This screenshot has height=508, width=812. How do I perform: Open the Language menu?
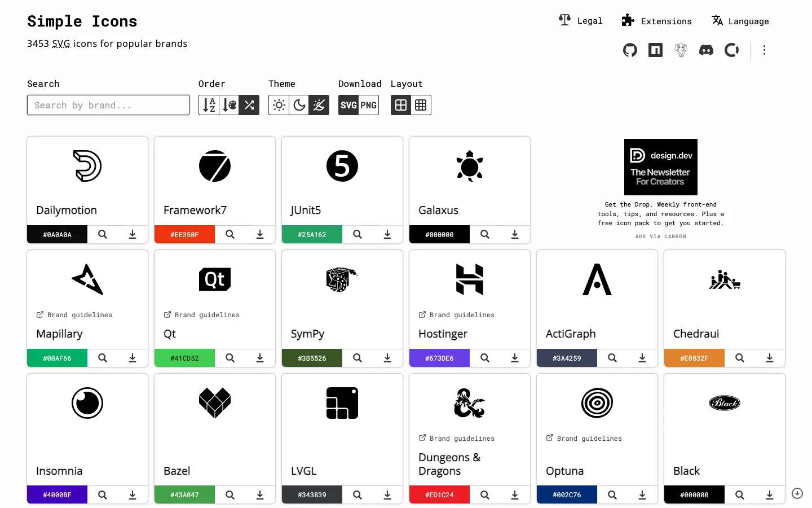740,21
